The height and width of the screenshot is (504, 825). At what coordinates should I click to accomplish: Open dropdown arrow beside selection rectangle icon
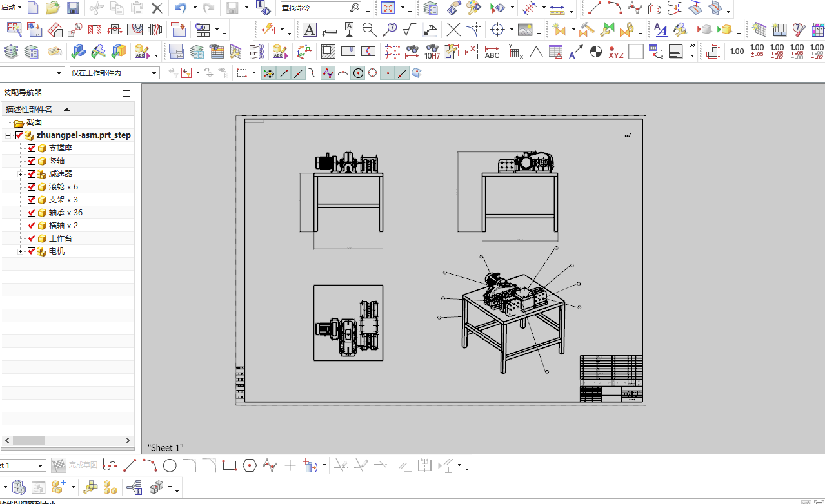click(253, 73)
